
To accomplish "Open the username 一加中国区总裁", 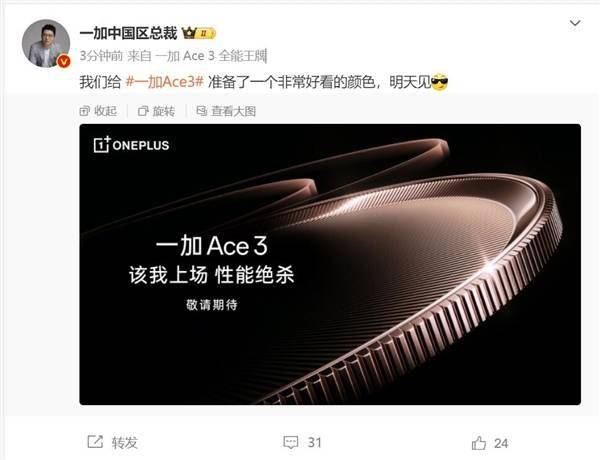I will coord(128,34).
